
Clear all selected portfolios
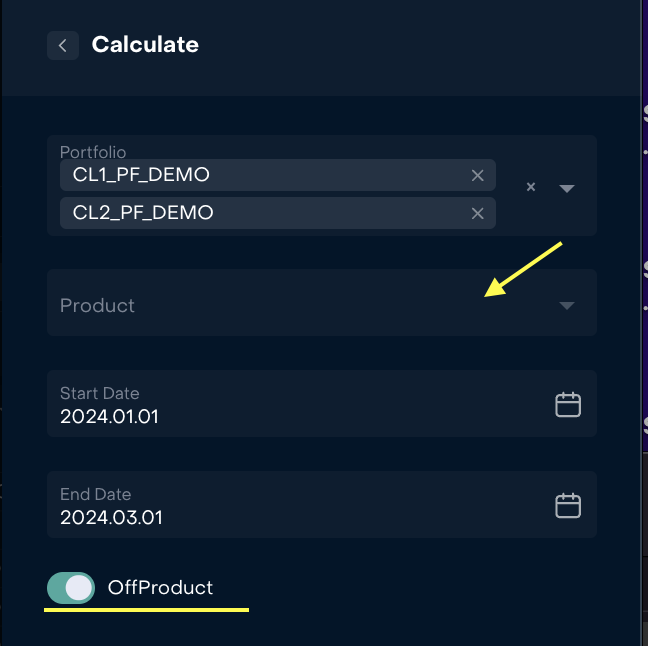(531, 187)
